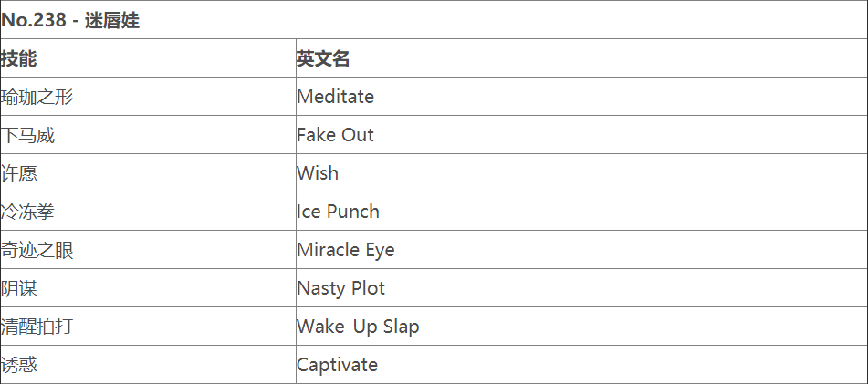
Task: Click the Fake Out cell
Action: (335, 135)
